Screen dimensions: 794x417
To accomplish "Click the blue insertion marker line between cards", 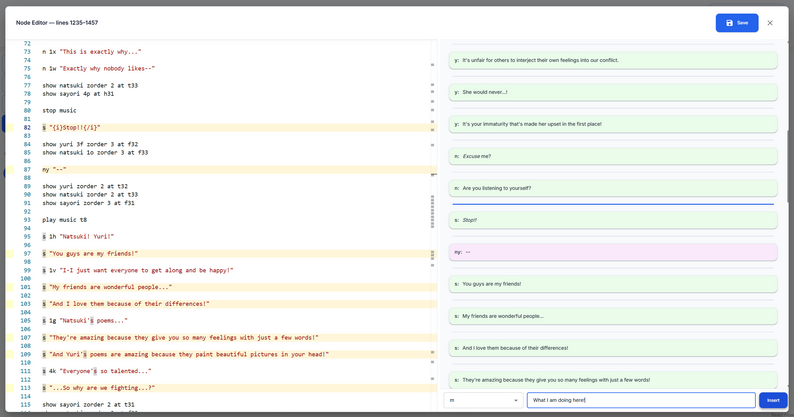I will [x=612, y=204].
